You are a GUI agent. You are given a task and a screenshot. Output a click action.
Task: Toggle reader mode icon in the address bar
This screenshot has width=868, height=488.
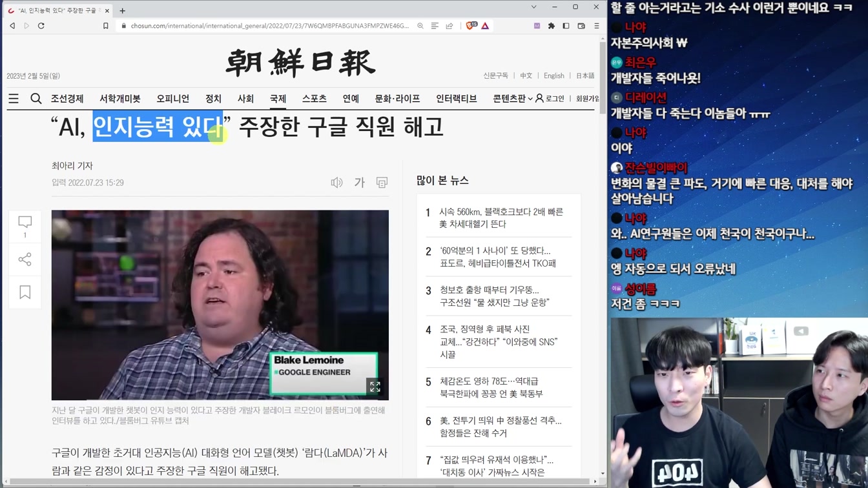(435, 26)
